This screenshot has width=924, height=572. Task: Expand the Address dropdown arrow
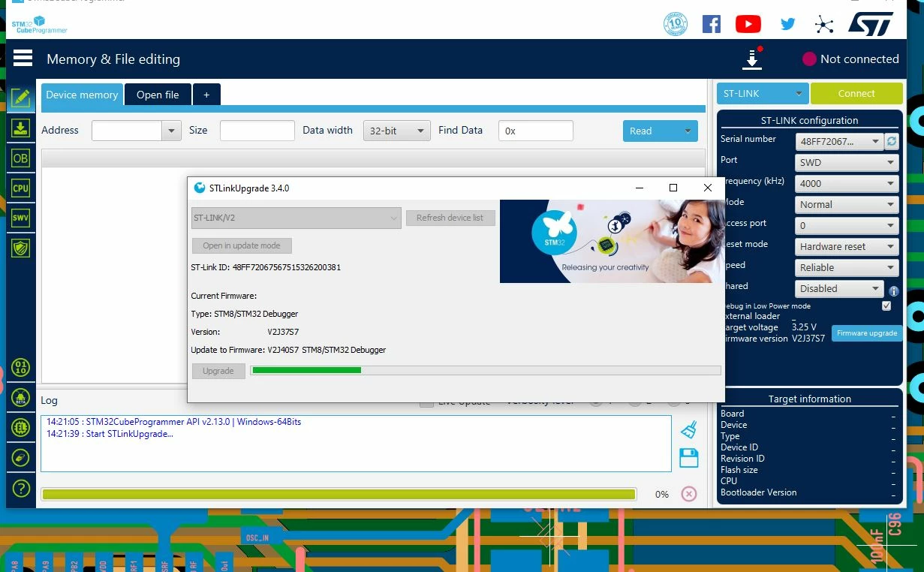[x=172, y=131]
